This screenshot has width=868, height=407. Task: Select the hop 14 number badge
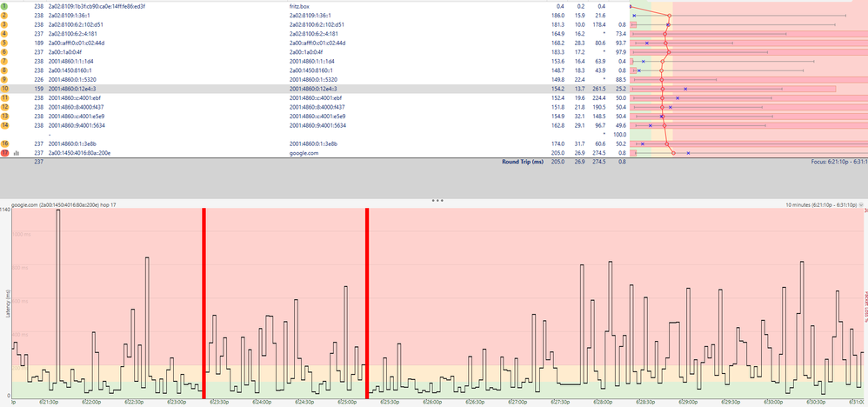pyautogui.click(x=4, y=125)
